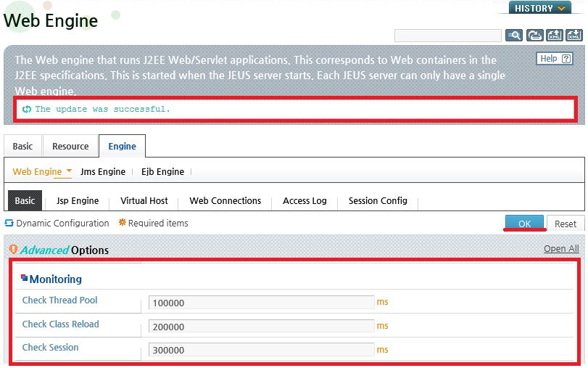The width and height of the screenshot is (588, 368).
Task: Click the refresh/reload icon next to search
Action: (x=535, y=36)
